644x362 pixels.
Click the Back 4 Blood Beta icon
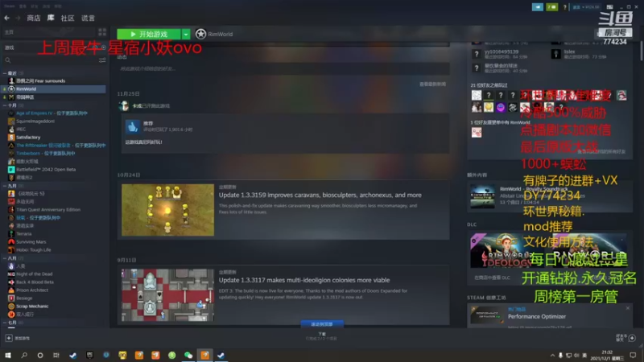(x=11, y=282)
